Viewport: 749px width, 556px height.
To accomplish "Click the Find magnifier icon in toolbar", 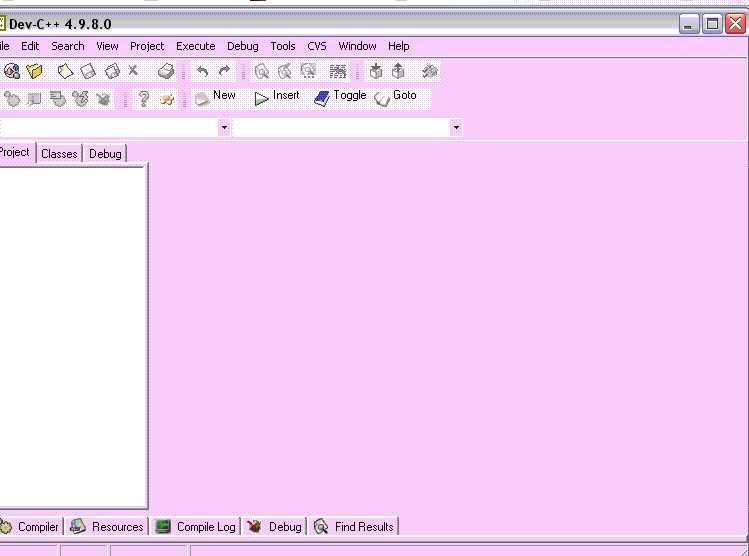I will tap(262, 71).
